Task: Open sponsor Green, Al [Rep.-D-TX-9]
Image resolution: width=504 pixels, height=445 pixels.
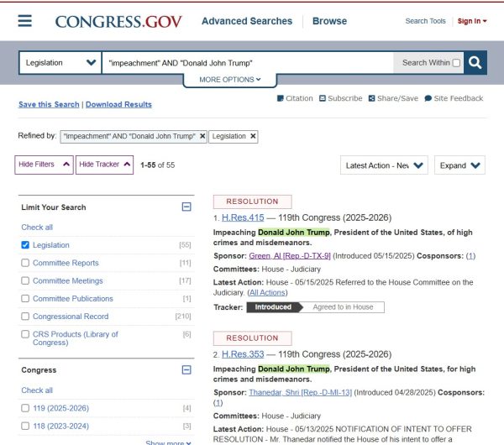Action: pos(290,256)
